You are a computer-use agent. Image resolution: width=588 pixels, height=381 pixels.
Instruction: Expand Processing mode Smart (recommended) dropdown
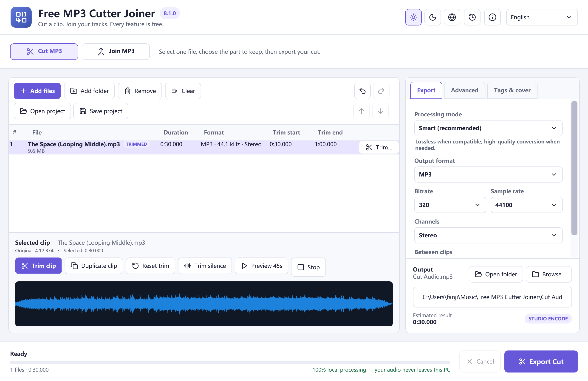[488, 128]
